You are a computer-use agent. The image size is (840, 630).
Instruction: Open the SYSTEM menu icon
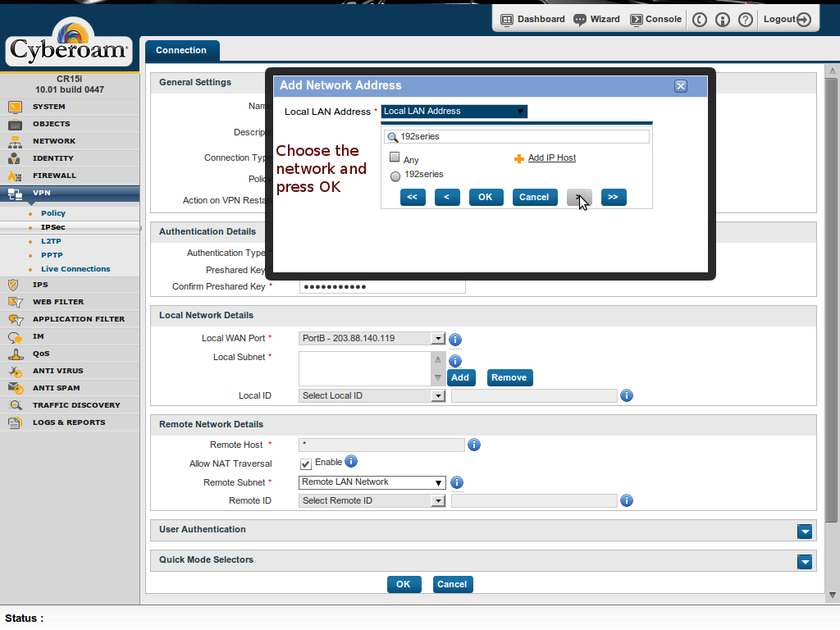15,107
